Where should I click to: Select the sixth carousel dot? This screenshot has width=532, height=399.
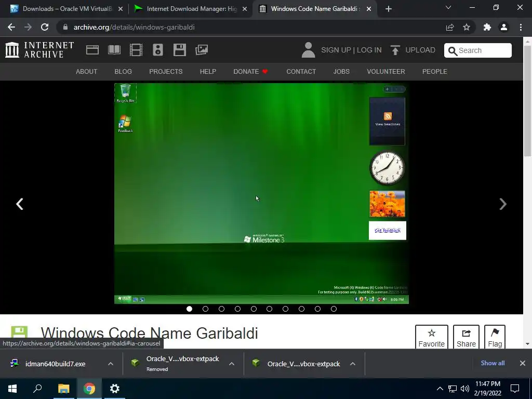pyautogui.click(x=270, y=309)
